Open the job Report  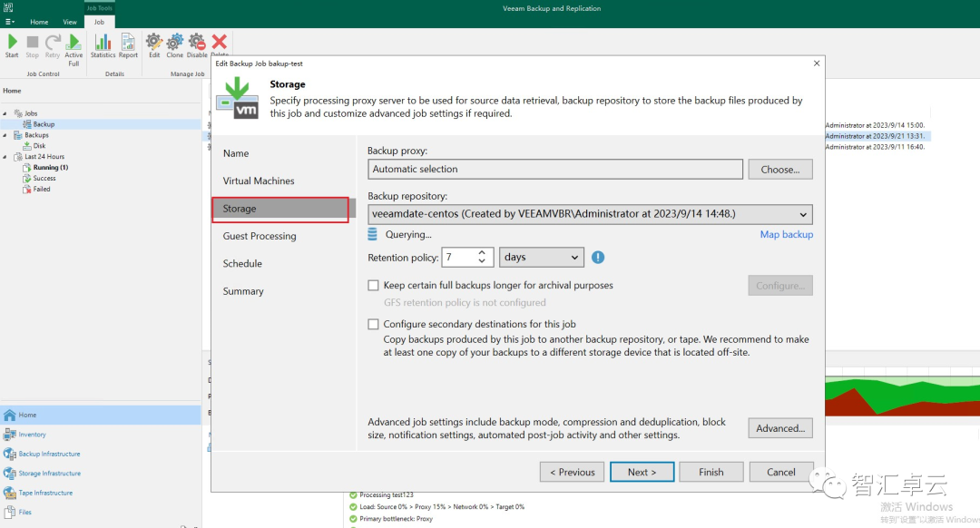(128, 46)
